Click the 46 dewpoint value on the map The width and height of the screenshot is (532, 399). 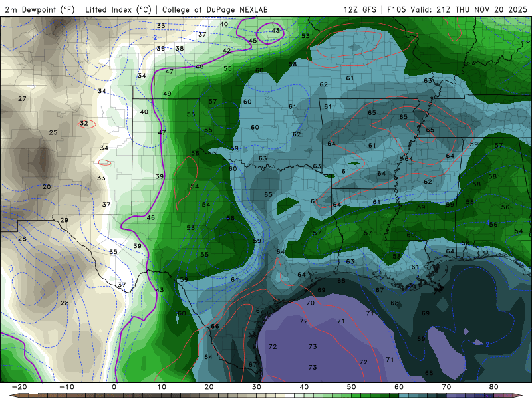(151, 217)
